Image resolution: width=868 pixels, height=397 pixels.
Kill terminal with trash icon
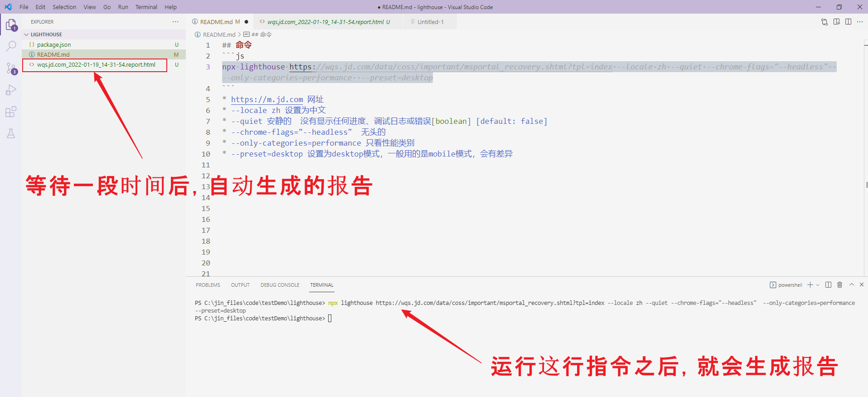tap(839, 285)
